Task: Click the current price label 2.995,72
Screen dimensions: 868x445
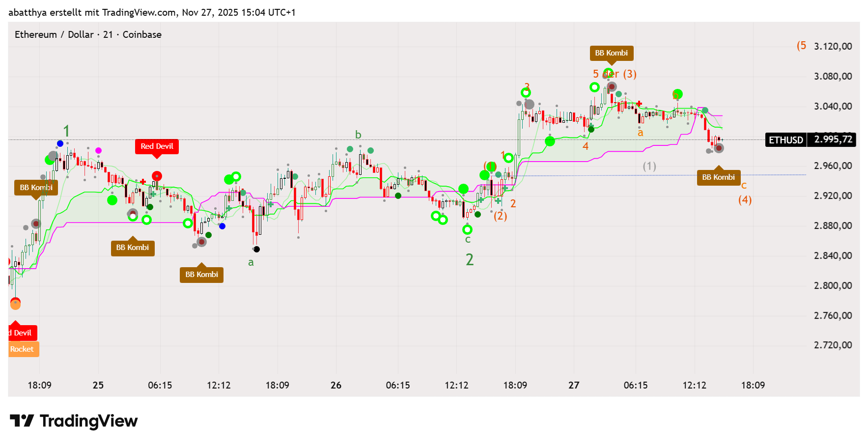Action: click(833, 139)
